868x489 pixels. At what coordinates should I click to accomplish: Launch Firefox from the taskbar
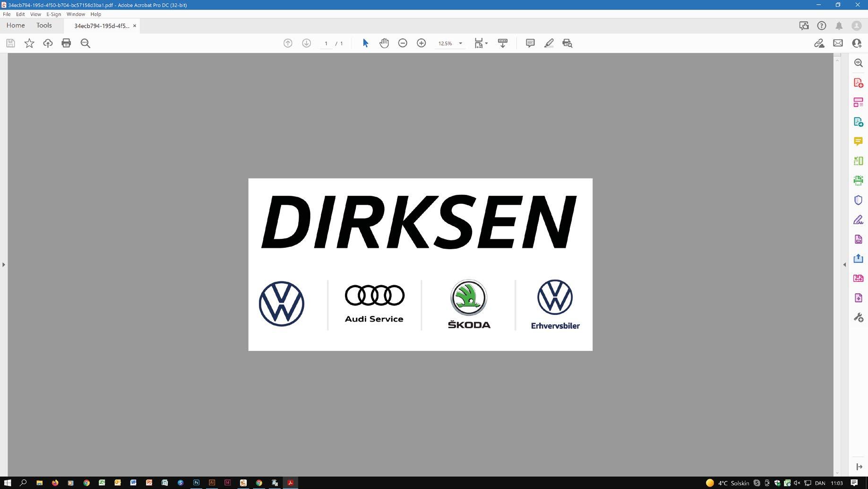click(x=55, y=483)
